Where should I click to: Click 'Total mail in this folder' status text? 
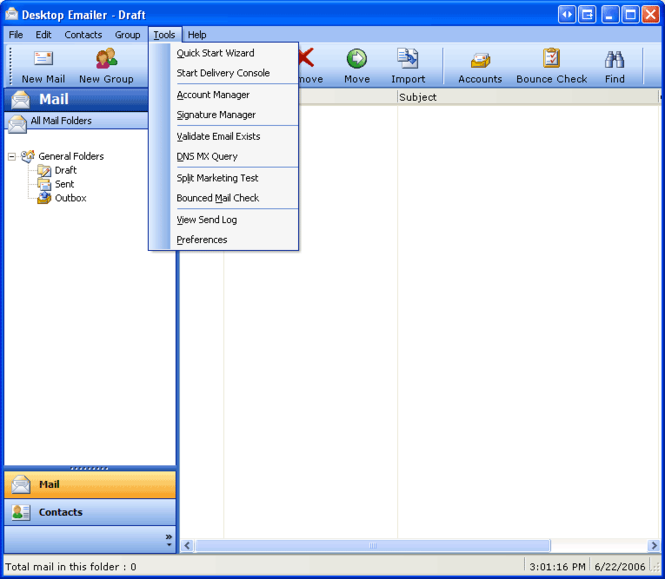pos(70,567)
